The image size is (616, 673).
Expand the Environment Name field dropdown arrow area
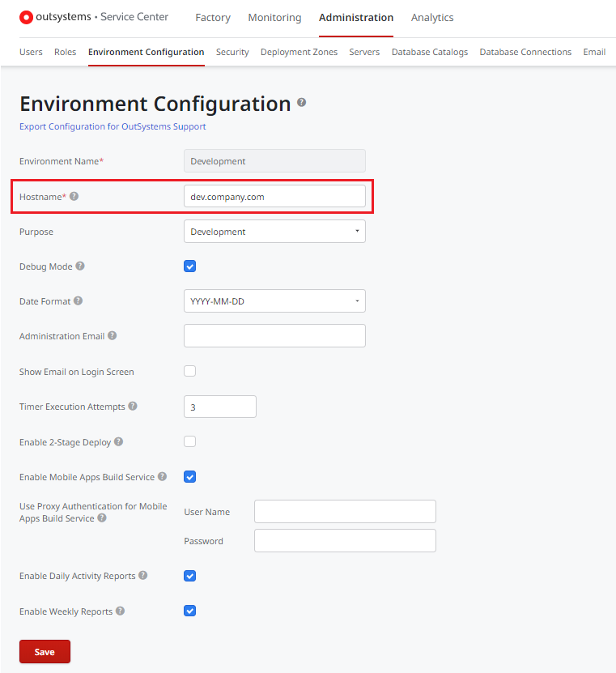(x=358, y=160)
